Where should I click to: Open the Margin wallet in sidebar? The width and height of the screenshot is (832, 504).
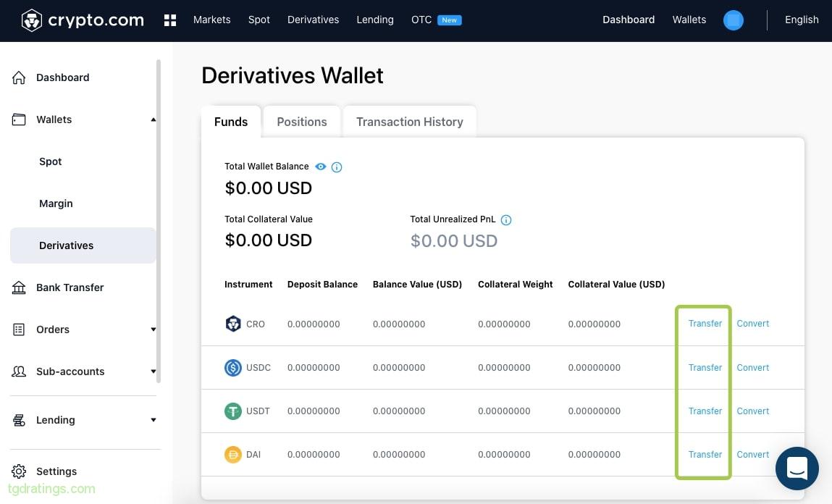(x=56, y=203)
